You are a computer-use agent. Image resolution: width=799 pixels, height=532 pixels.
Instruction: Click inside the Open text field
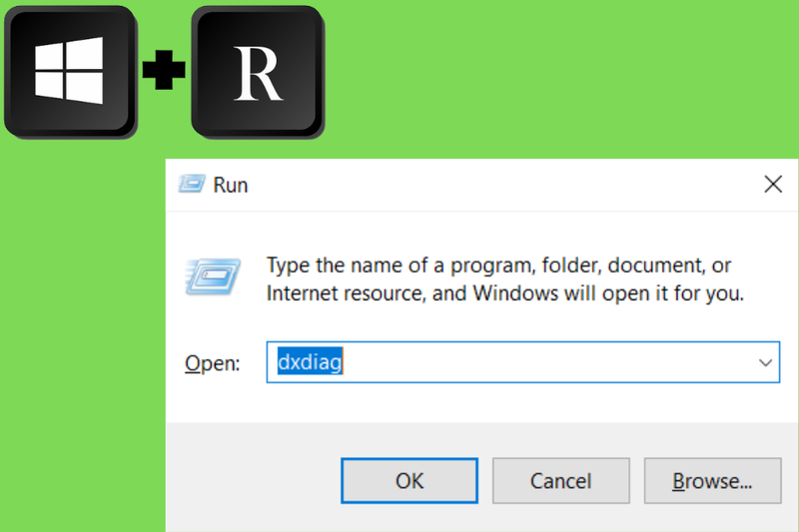coord(522,362)
